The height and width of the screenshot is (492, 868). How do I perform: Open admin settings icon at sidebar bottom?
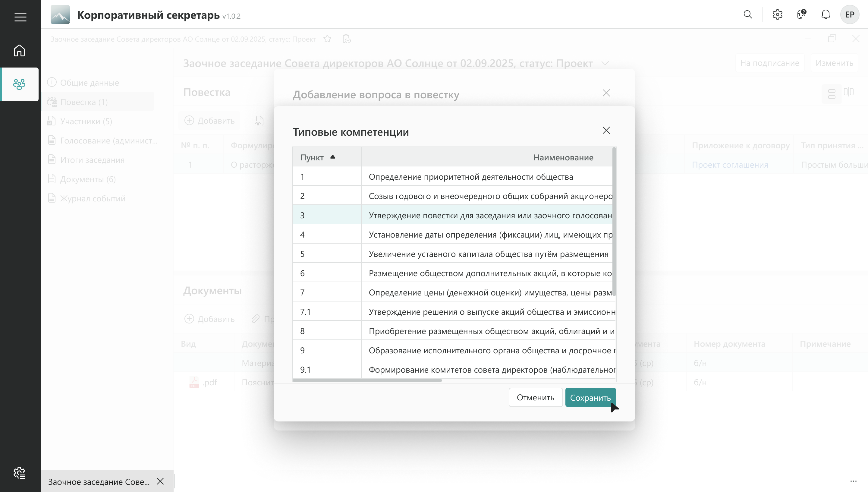pos(19,473)
